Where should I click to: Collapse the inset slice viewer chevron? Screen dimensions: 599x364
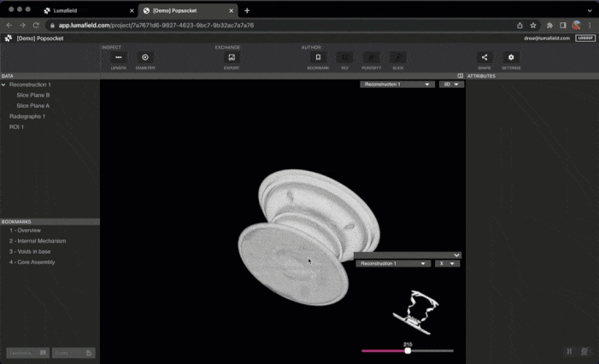pyautogui.click(x=456, y=255)
